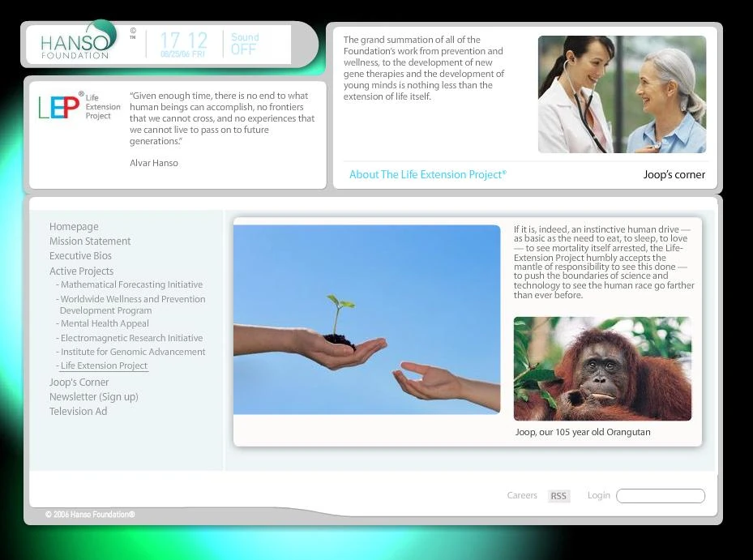This screenshot has width=753, height=560.
Task: Open the Television Ad page
Action: click(78, 412)
